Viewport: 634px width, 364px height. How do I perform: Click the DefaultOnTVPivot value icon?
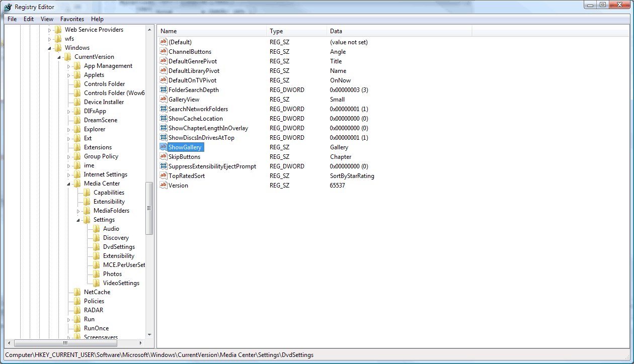(163, 80)
